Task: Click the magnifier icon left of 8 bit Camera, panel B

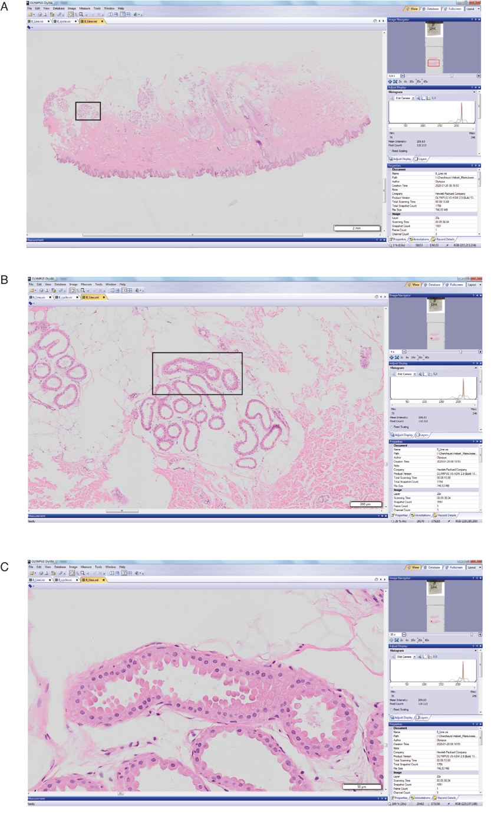Action: click(393, 374)
